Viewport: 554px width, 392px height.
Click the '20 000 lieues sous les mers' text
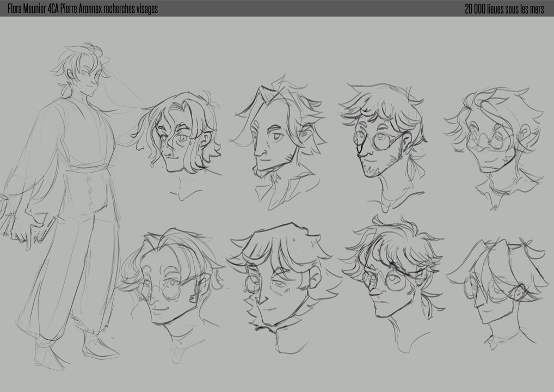coord(504,9)
